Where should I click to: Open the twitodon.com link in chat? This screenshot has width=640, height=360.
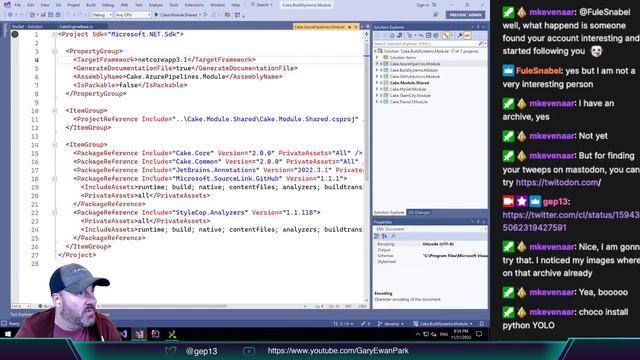558,182
